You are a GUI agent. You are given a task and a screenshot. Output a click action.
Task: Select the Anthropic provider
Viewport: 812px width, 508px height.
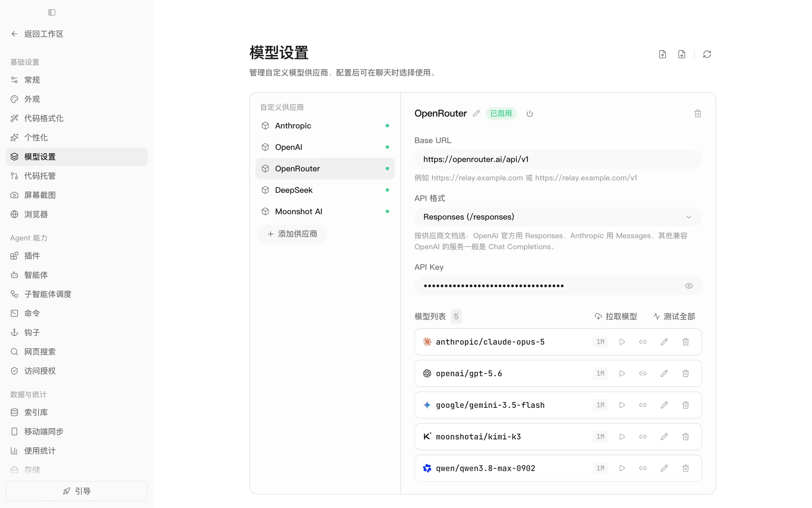(325, 126)
